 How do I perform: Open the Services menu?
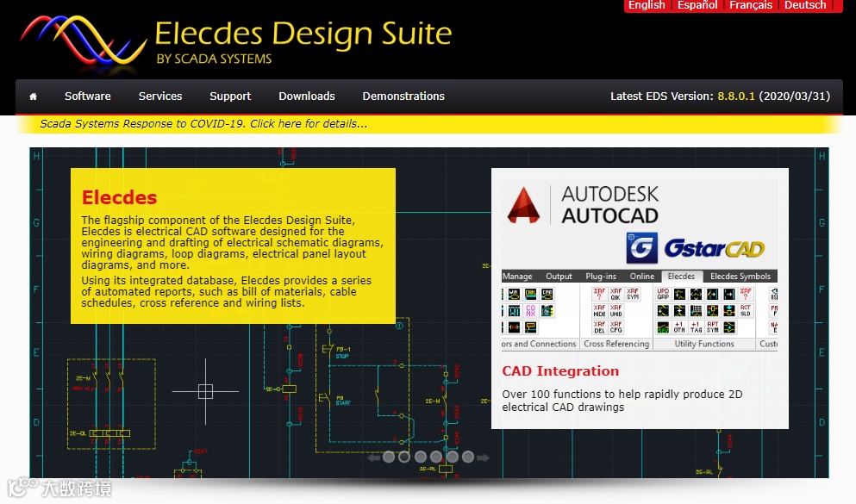(x=160, y=96)
